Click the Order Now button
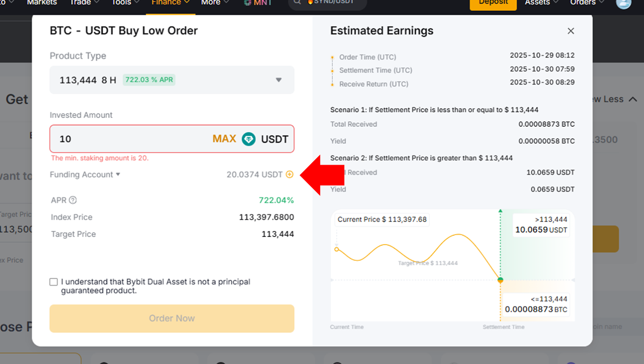The height and width of the screenshot is (364, 644). click(x=171, y=318)
